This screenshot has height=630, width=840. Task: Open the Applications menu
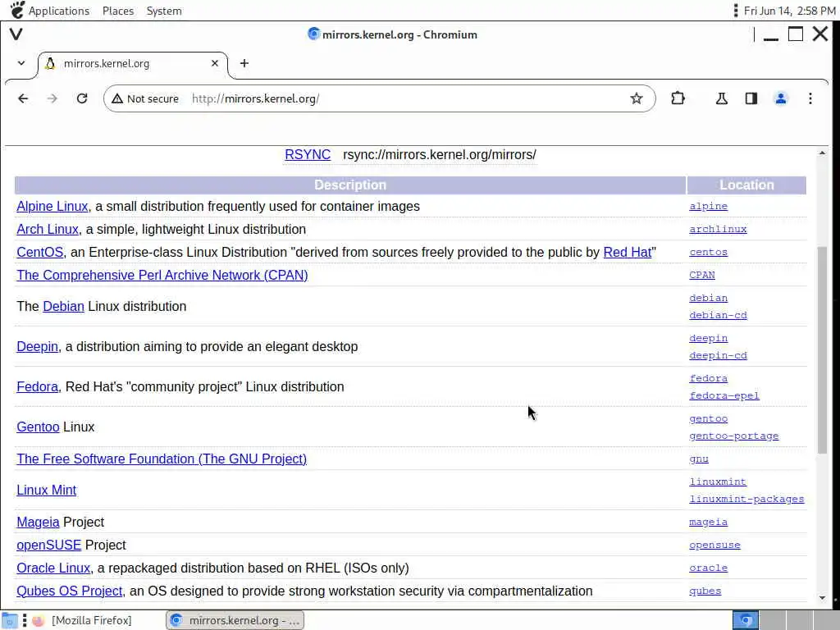click(x=59, y=11)
